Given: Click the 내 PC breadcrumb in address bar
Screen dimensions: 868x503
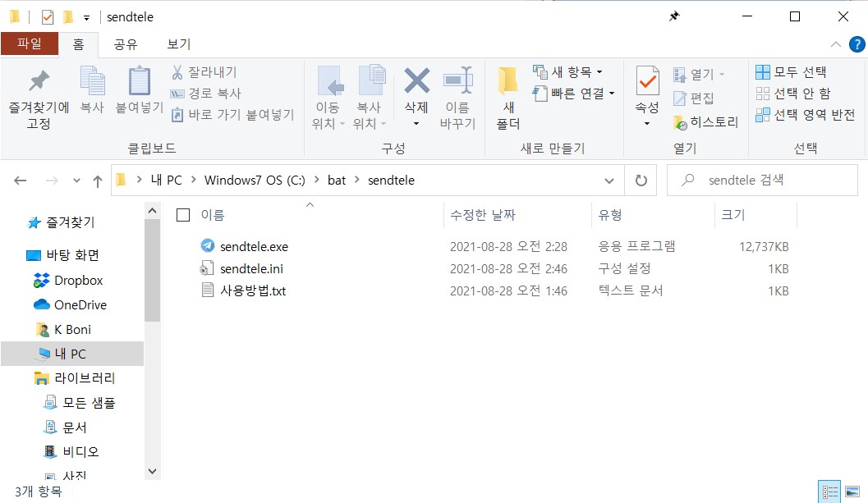Looking at the screenshot, I should (166, 180).
